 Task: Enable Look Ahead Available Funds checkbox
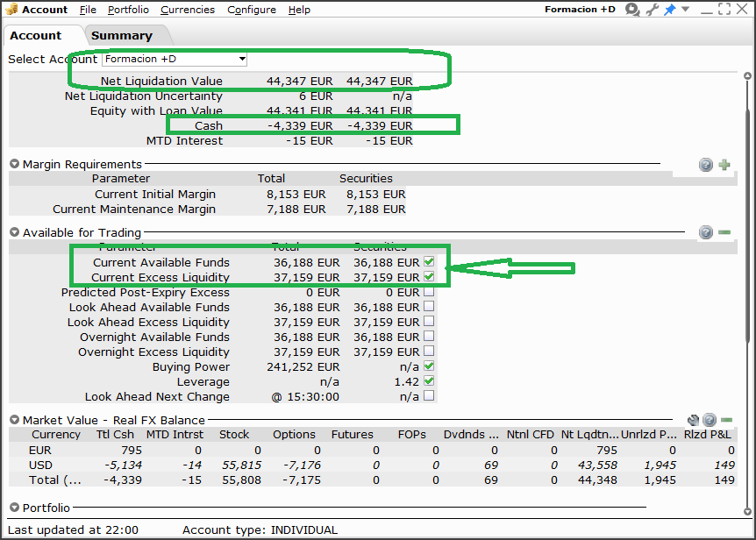(429, 307)
